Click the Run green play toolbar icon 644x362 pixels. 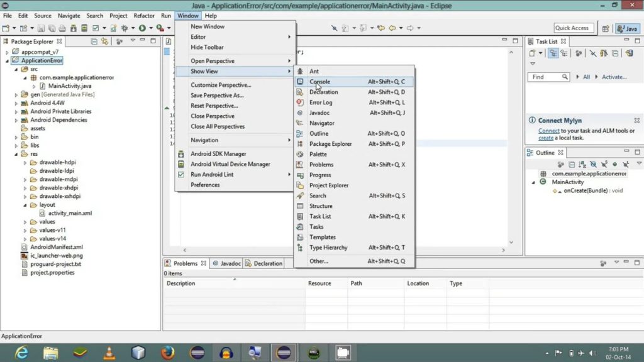pos(142,28)
